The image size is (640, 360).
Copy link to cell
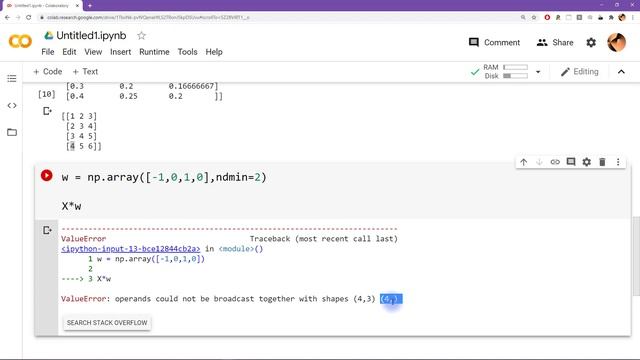tap(555, 162)
